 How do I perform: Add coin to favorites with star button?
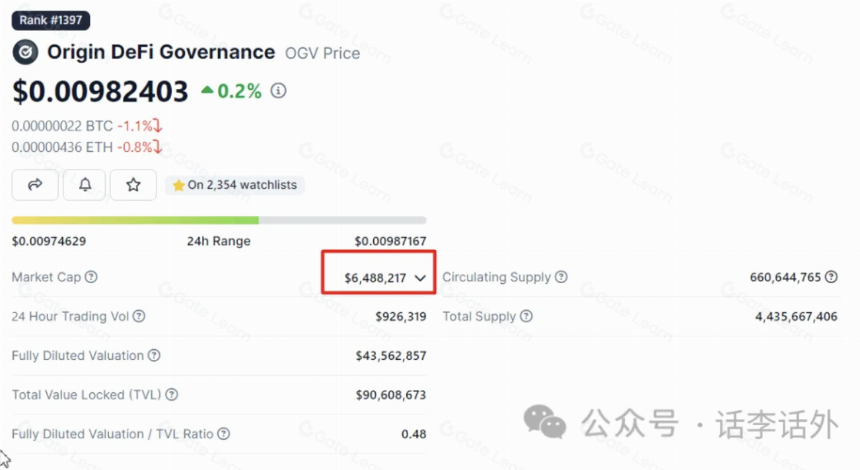(133, 185)
